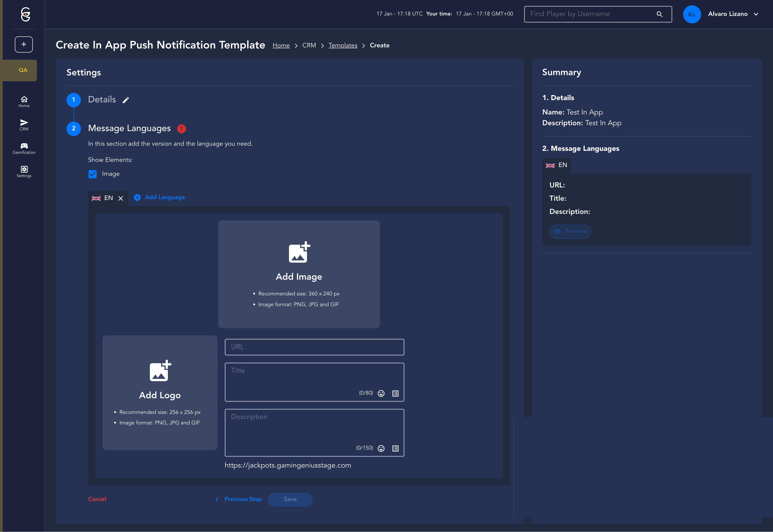
Task: Expand the Alvaro Lizano user menu
Action: tap(756, 14)
